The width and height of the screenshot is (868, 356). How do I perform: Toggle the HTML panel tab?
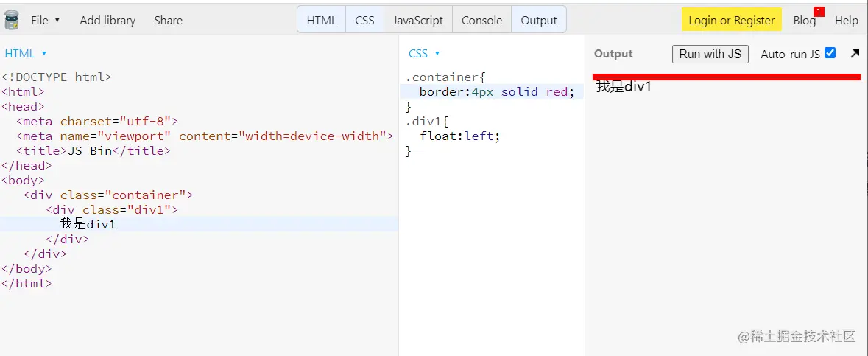322,21
